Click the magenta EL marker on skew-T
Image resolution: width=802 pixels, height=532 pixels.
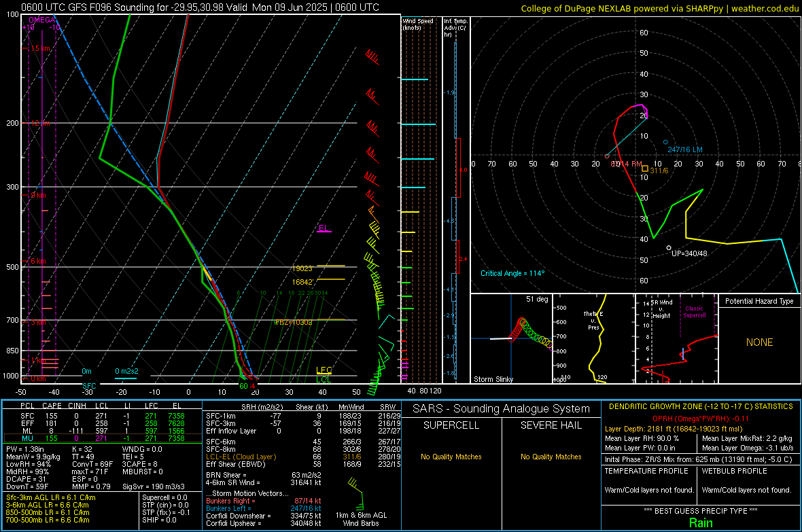324,229
